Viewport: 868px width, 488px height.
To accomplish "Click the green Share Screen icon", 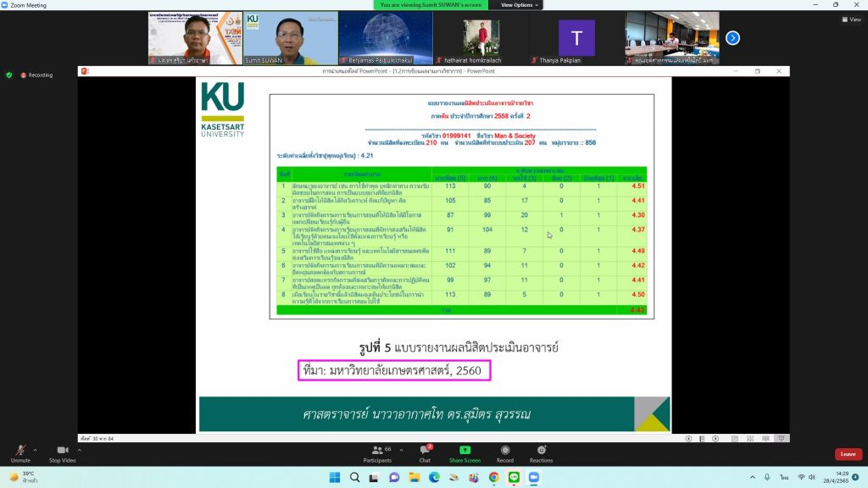I will [465, 451].
